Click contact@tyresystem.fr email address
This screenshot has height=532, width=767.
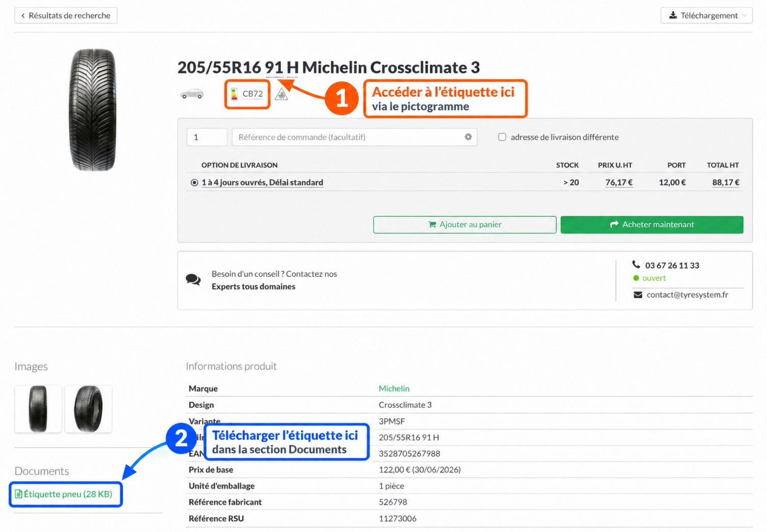(x=687, y=295)
